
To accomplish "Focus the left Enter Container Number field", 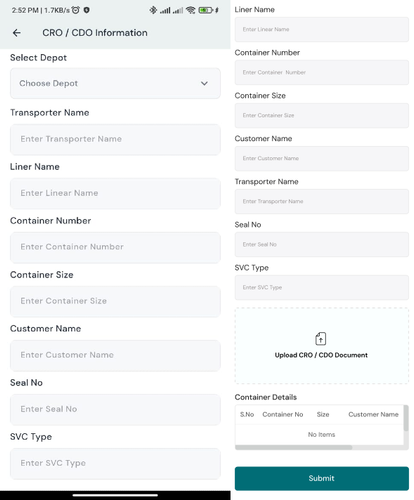I will click(115, 247).
